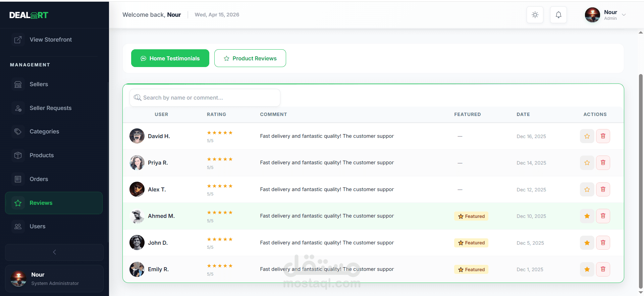Feature Alex T.'s review via star toggle
The width and height of the screenshot is (644, 296).
pos(587,189)
